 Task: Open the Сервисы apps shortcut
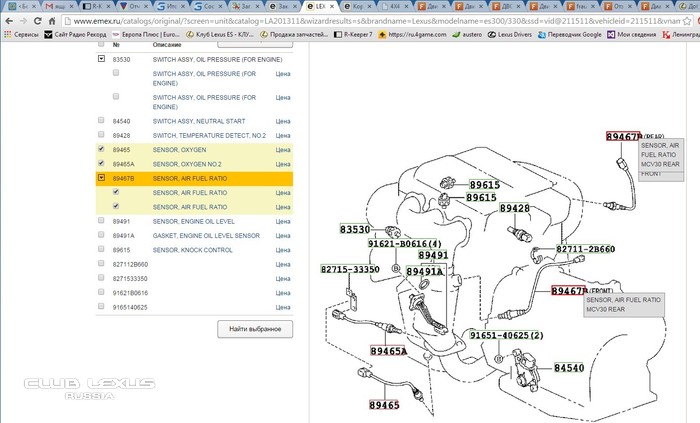(21, 34)
